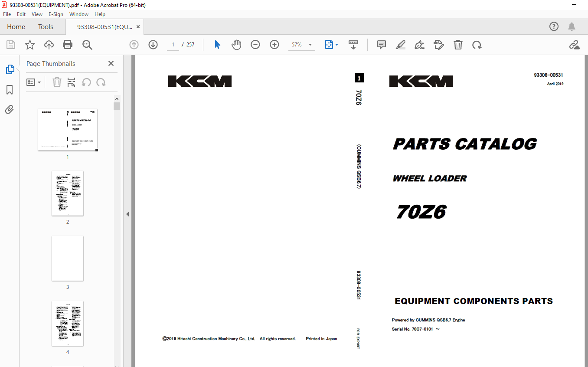Open the View menu
588x367 pixels.
click(x=37, y=14)
